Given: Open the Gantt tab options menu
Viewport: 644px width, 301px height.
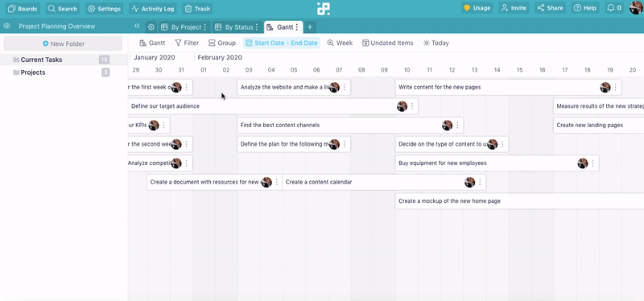Looking at the screenshot, I should [297, 27].
